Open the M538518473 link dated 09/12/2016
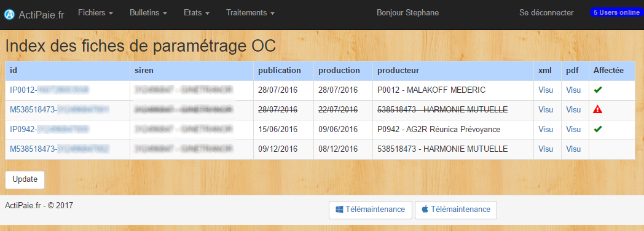This screenshot has height=231, width=644. pos(59,149)
